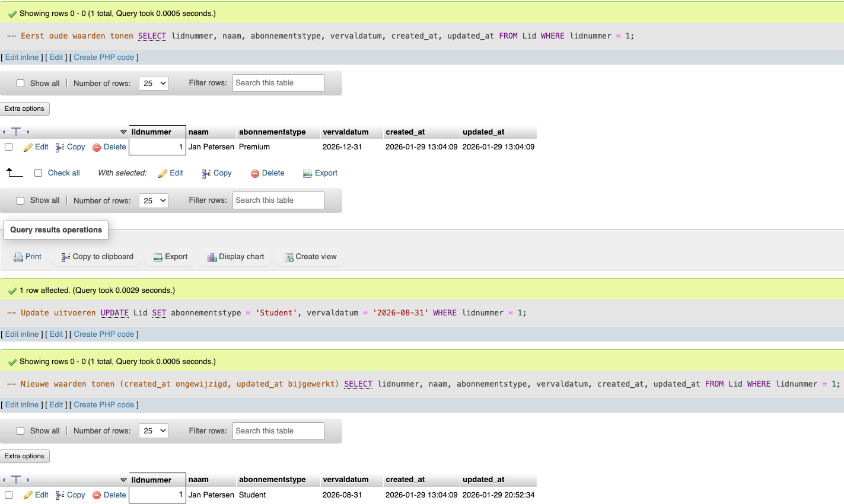Delete the selected rows
Image resolution: width=844 pixels, height=504 pixels.
coord(267,173)
